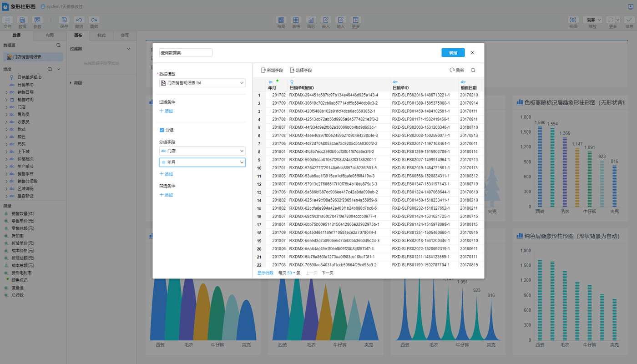Uncheck the 分组 grouping checkbox
Screen dimensions: 637x364
coord(162,130)
